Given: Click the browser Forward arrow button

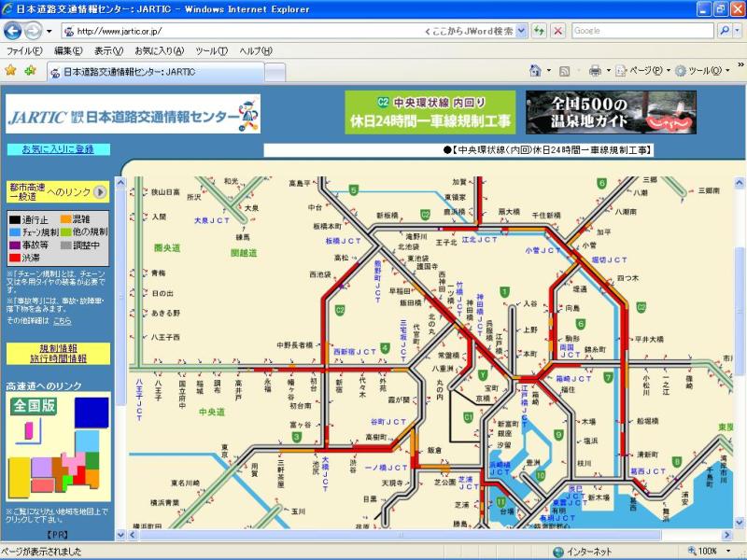Looking at the screenshot, I should (33, 31).
